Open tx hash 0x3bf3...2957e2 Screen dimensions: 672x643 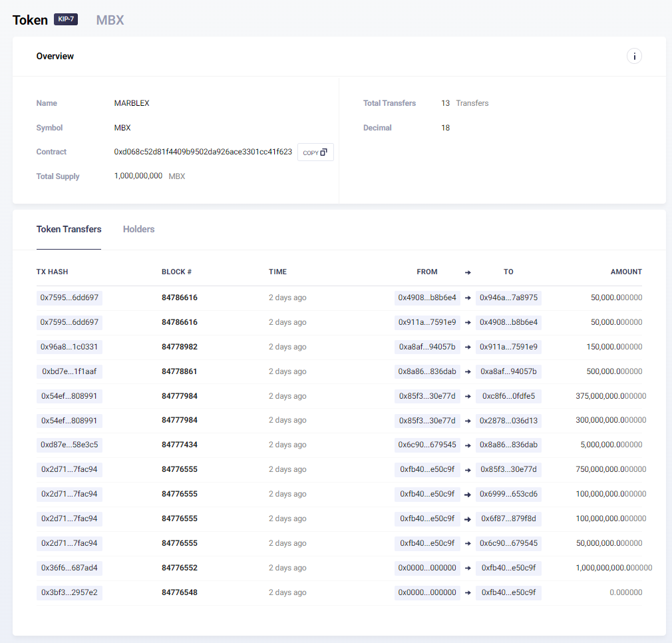(x=69, y=592)
